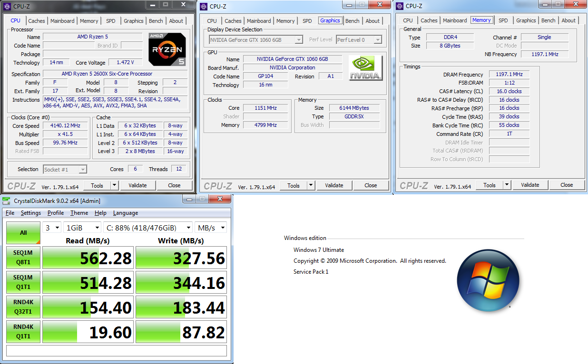The height and width of the screenshot is (364, 588).
Task: Click the NVIDIA logo in the Graphics window
Action: pos(365,68)
